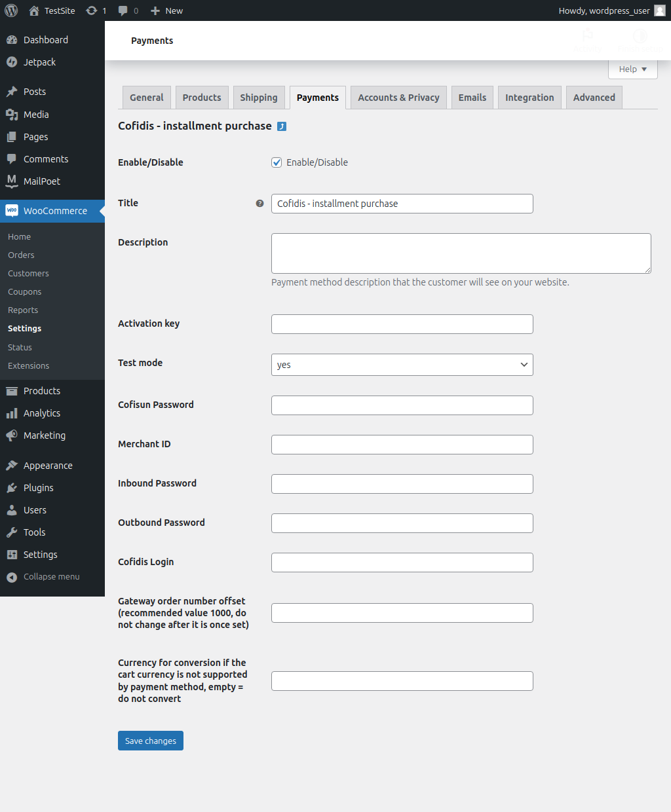This screenshot has height=812, width=671.
Task: Open the Accounts & Privacy tab
Action: [398, 97]
